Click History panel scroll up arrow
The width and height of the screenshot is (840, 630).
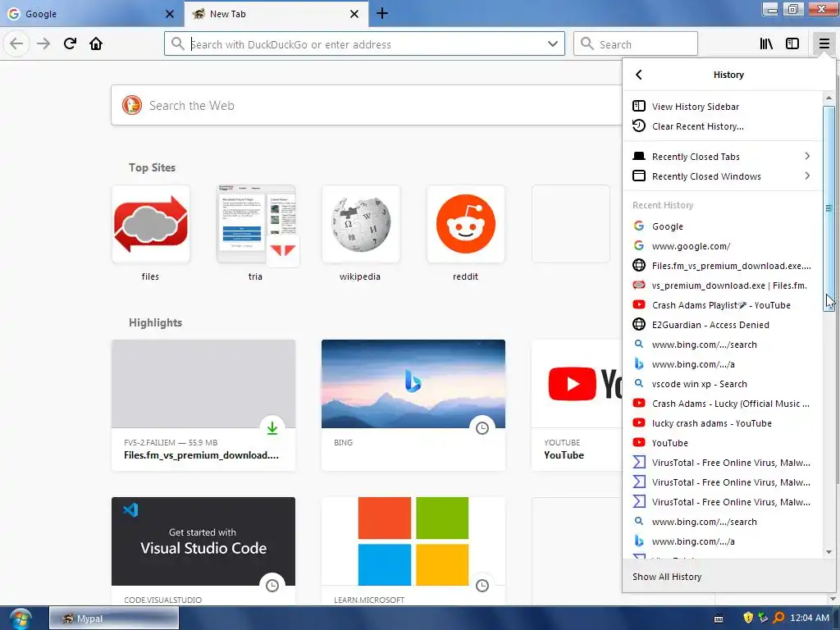point(829,98)
